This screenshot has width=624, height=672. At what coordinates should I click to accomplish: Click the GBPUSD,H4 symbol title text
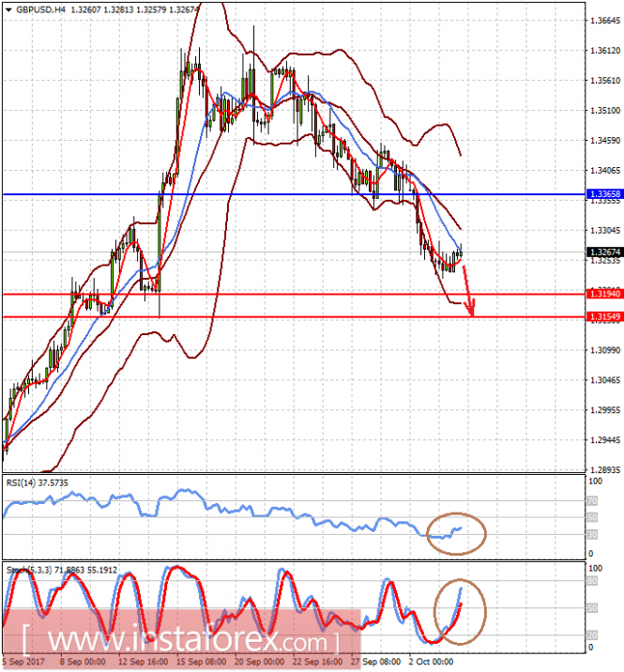40,9
